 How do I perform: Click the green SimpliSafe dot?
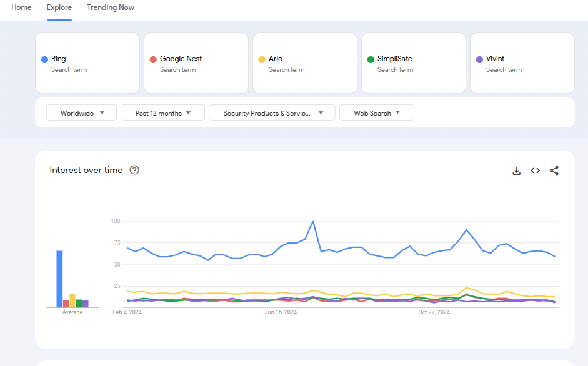click(x=371, y=59)
